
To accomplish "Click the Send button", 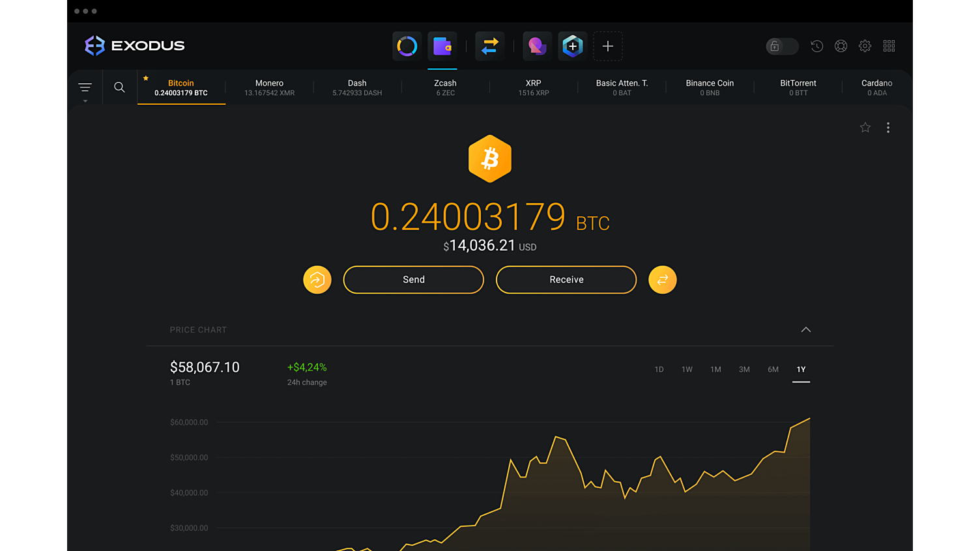I will [x=414, y=279].
